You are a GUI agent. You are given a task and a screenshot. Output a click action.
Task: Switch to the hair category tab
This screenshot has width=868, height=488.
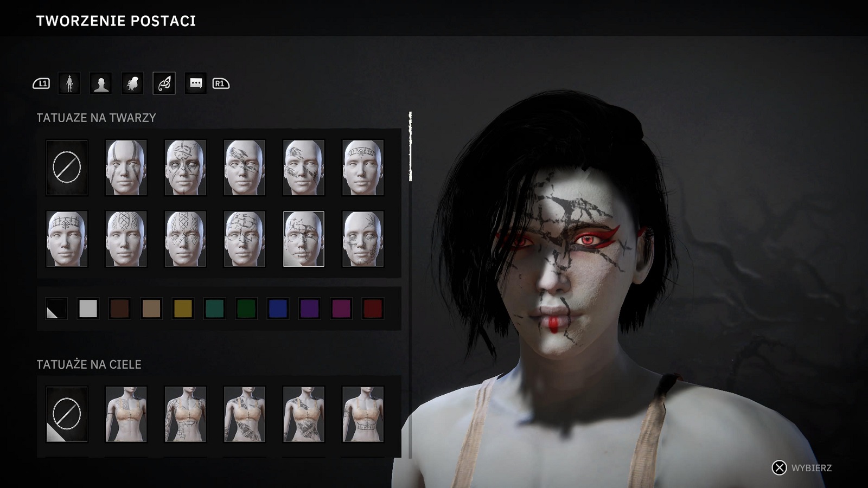tap(132, 84)
